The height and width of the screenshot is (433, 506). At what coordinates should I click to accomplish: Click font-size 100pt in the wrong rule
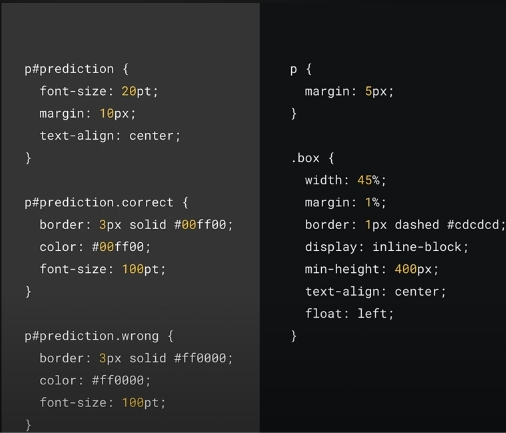point(102,403)
